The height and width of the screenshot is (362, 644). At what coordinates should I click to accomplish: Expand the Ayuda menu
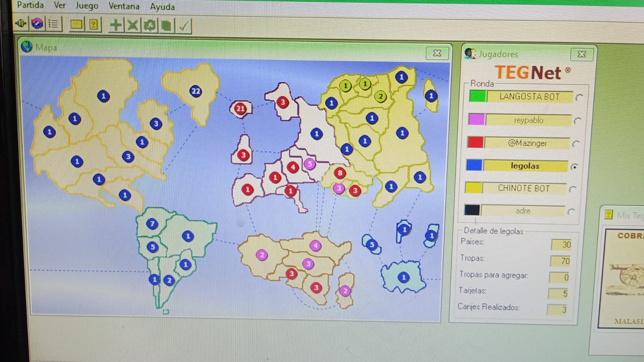pyautogui.click(x=162, y=7)
